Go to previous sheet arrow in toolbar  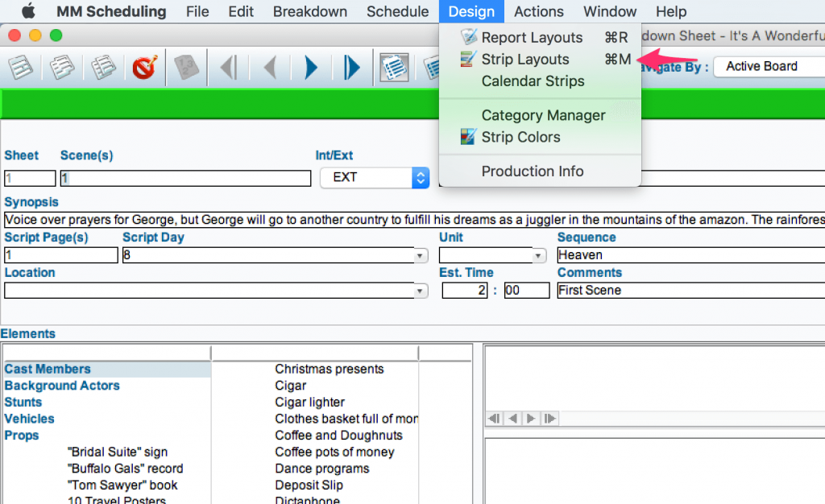270,68
